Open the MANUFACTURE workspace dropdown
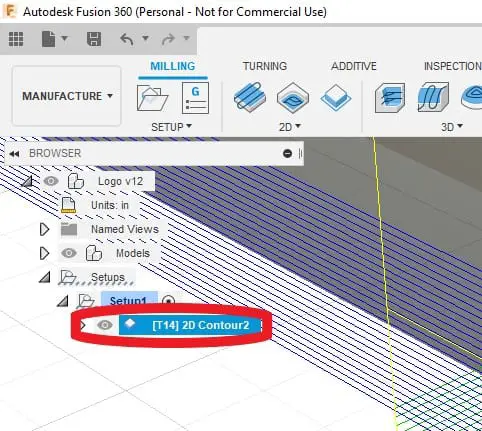482x431 pixels. point(67,96)
